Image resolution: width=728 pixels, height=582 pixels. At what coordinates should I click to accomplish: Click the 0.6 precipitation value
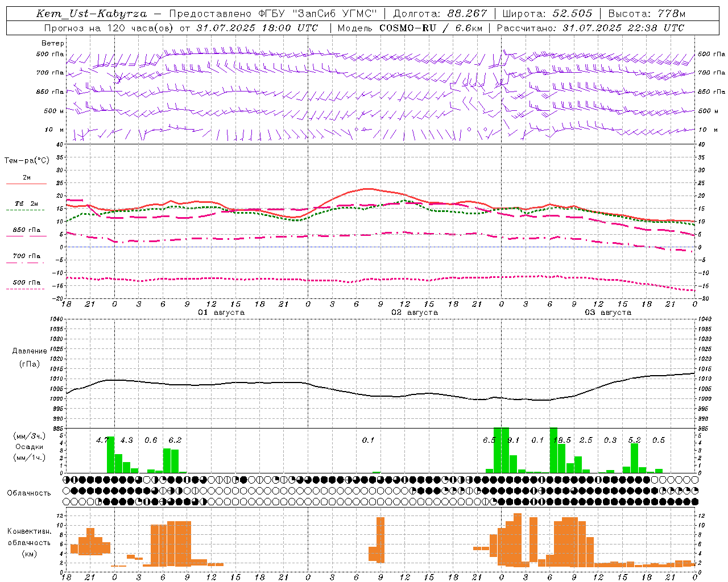151,440
